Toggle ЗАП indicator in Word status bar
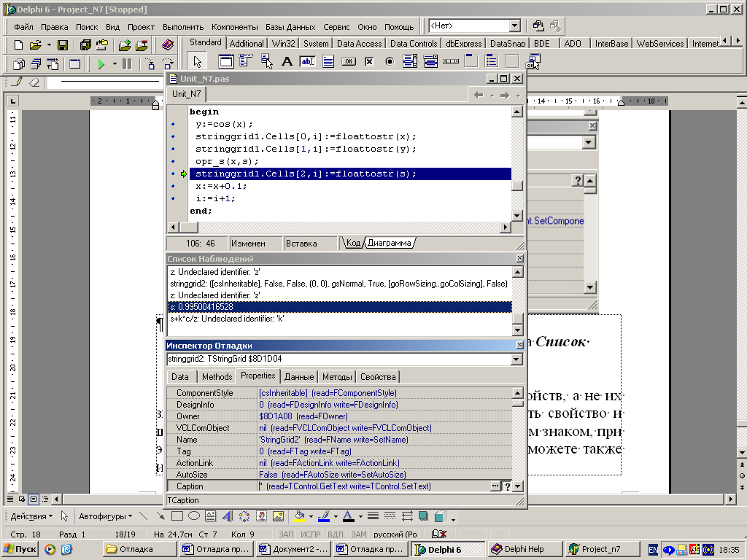747x560 pixels. click(x=286, y=534)
